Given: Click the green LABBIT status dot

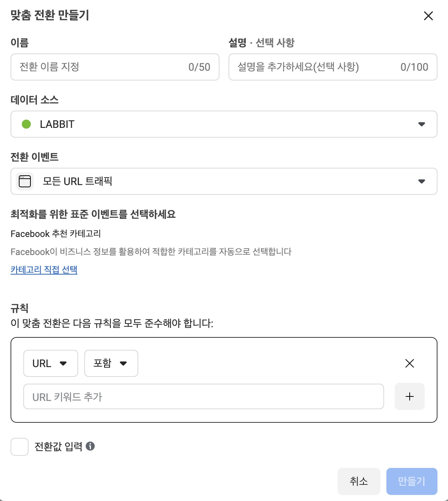Looking at the screenshot, I should [26, 124].
